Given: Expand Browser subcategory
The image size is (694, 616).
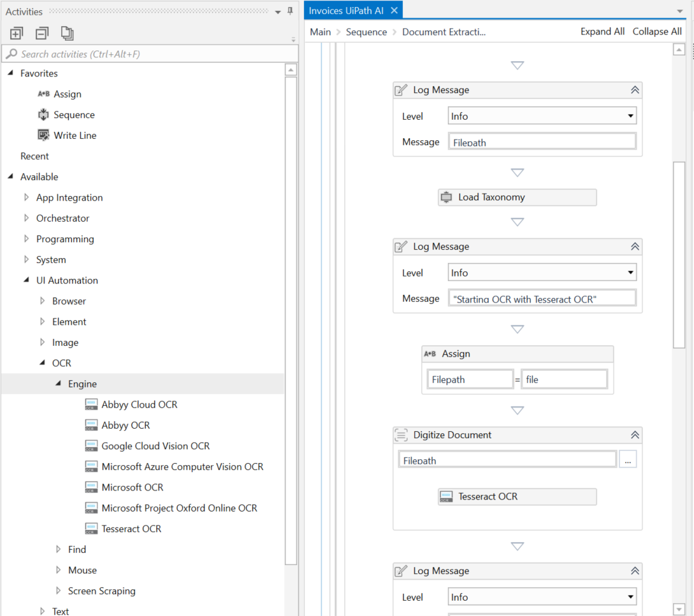Looking at the screenshot, I should (42, 301).
